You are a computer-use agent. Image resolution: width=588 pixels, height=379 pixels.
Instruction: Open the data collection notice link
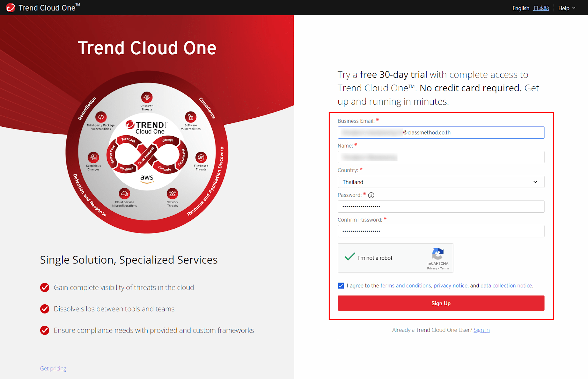click(506, 286)
